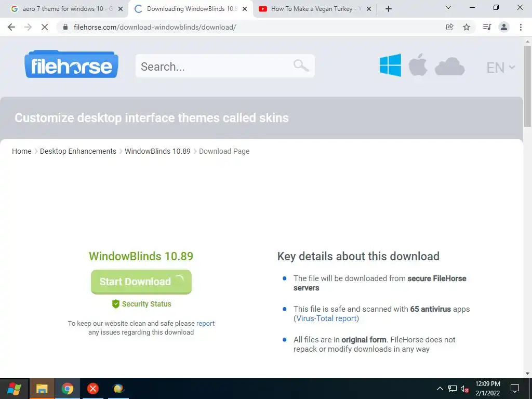Open the notification center icon
This screenshot has width=532, height=399.
pos(515,389)
